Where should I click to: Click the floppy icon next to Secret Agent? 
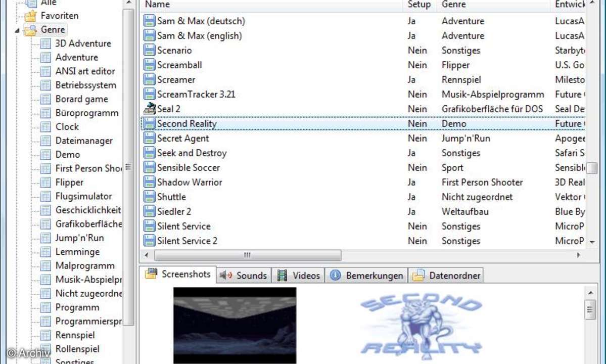point(149,139)
